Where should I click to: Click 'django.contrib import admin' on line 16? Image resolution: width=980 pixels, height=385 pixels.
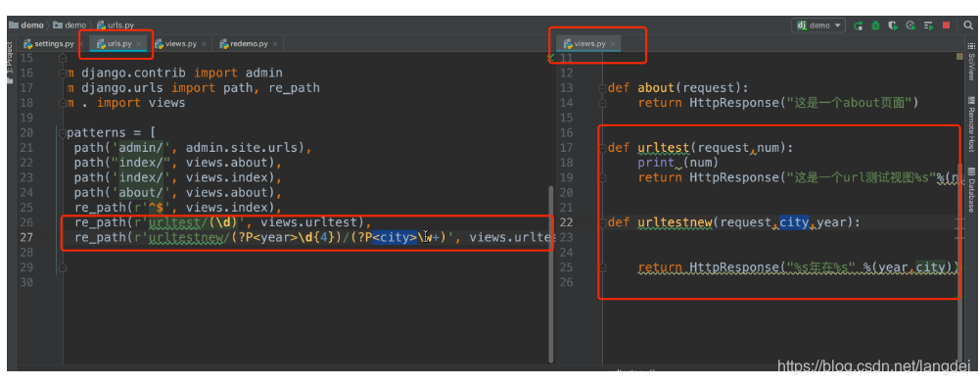(182, 73)
